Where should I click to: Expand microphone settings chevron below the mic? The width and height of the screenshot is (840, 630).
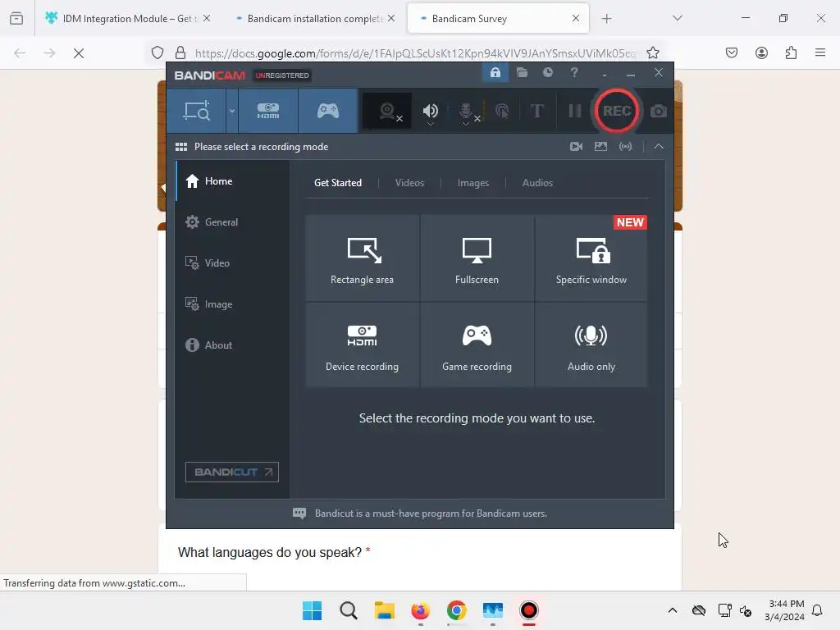pyautogui.click(x=466, y=125)
